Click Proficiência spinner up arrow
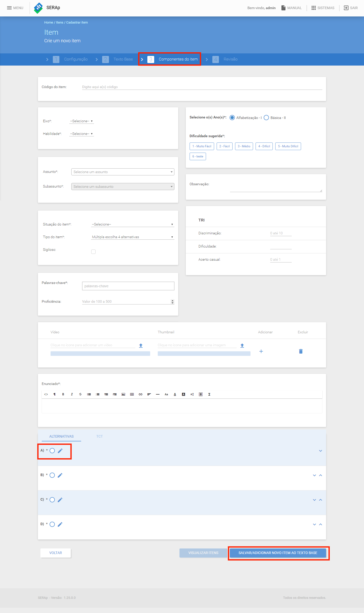364x613 pixels. coord(172,300)
